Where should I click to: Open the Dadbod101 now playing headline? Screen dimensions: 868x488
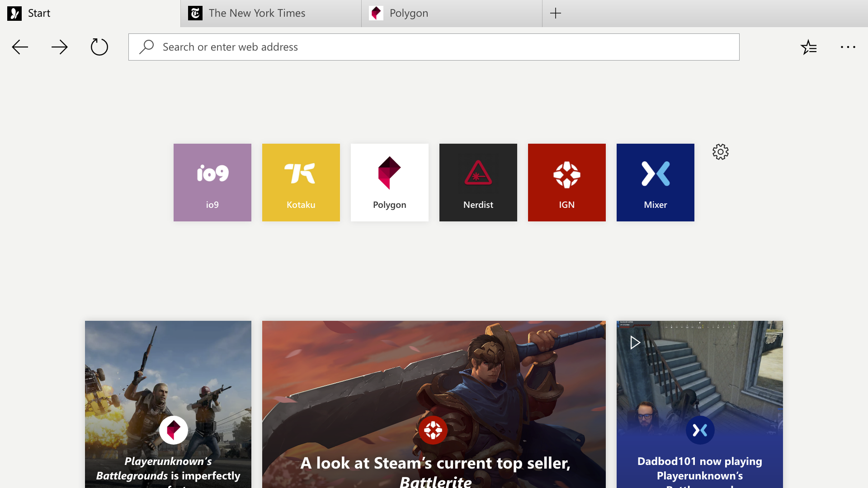pyautogui.click(x=700, y=471)
